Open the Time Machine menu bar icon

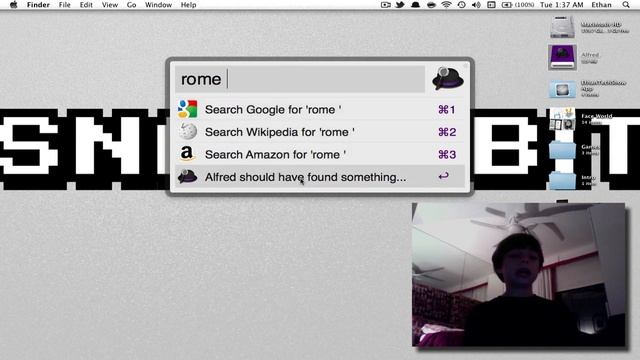pos(462,5)
